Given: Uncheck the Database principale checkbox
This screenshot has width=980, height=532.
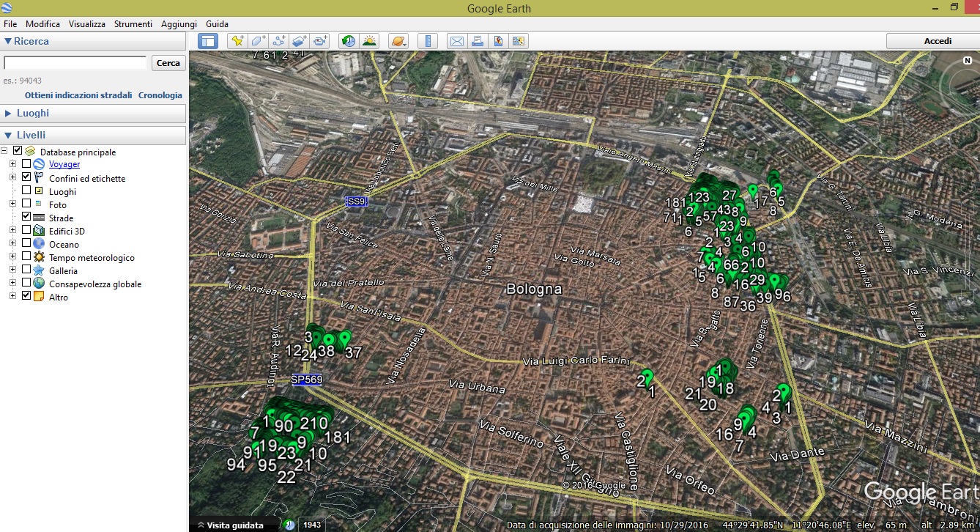Looking at the screenshot, I should (18, 151).
